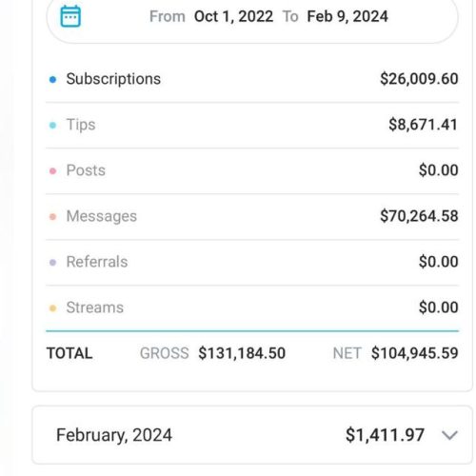Click the purple Referrals color dot

click(x=53, y=263)
